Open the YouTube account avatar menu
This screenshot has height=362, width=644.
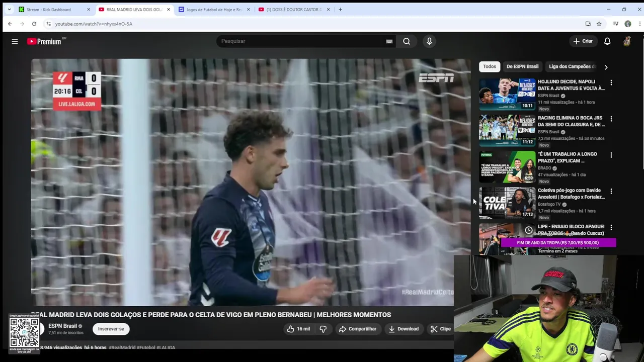pos(627,41)
